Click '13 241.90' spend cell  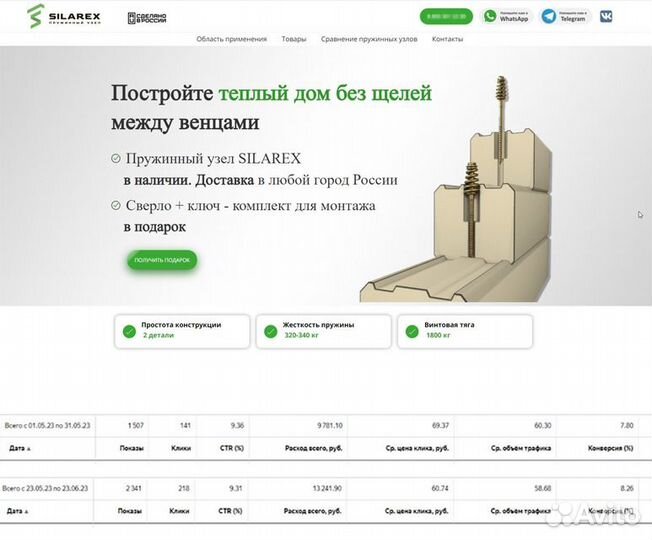pos(327,488)
